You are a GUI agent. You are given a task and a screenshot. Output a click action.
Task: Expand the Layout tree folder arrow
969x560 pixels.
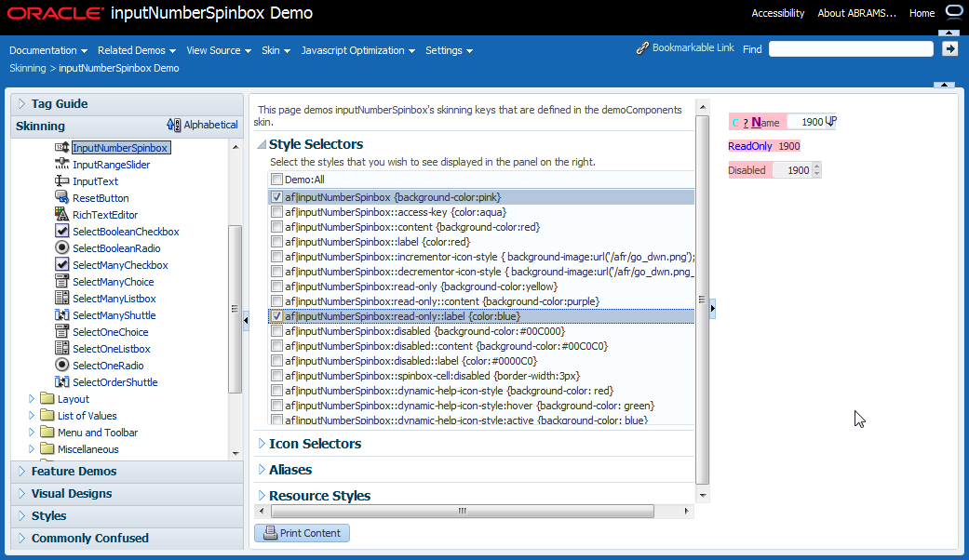click(x=32, y=399)
